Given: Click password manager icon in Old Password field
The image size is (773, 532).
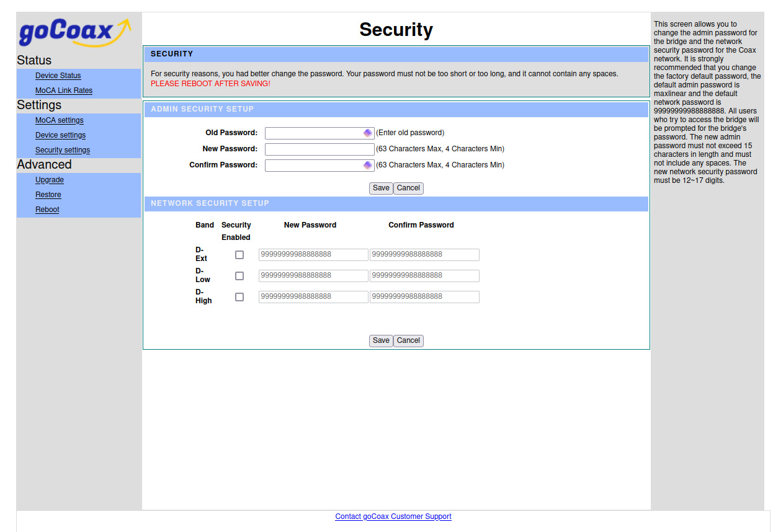Looking at the screenshot, I should pyautogui.click(x=367, y=133).
